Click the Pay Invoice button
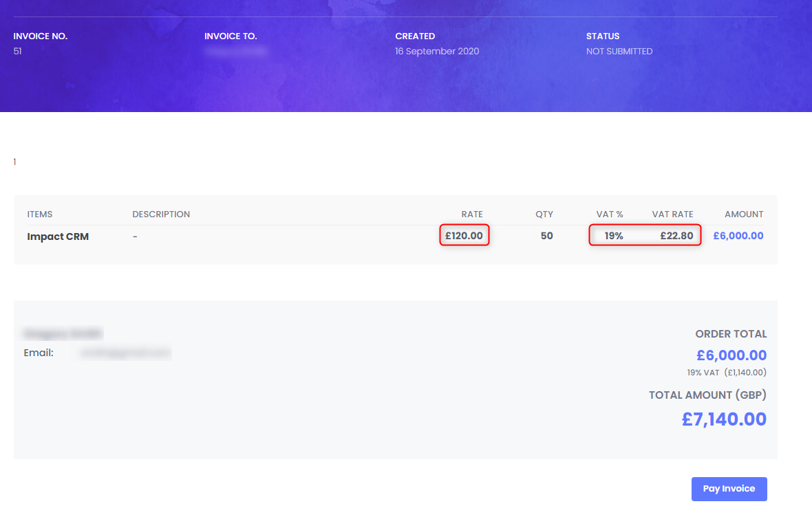Image resolution: width=812 pixels, height=517 pixels. point(729,489)
